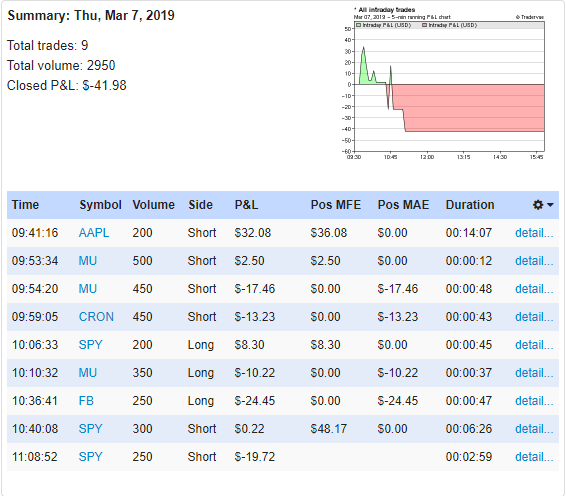Select the Total volume: 2950 text
The image size is (566, 496).
pyautogui.click(x=61, y=65)
